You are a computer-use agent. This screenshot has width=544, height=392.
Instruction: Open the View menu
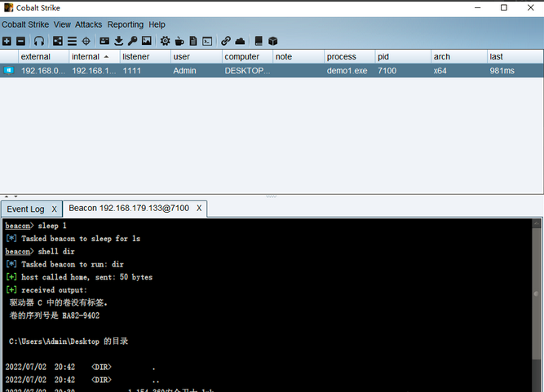click(x=62, y=25)
